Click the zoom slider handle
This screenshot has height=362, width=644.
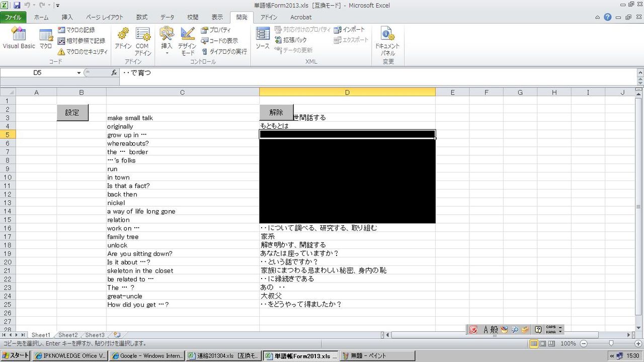pyautogui.click(x=611, y=343)
